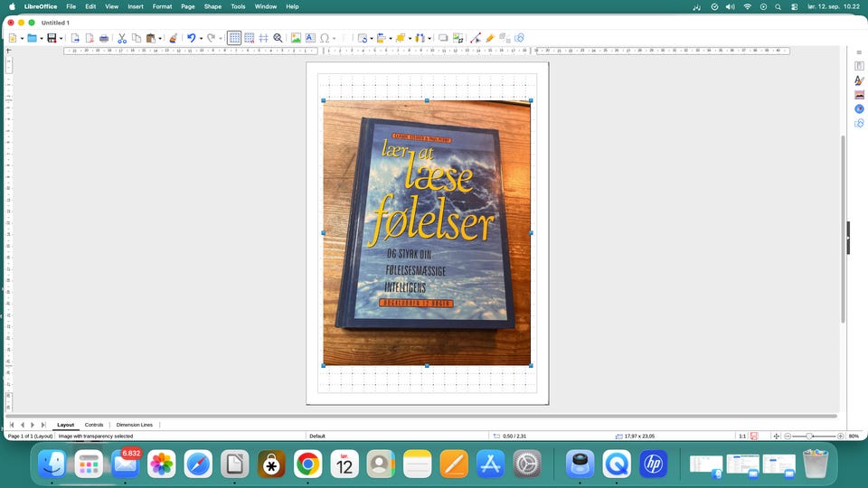Switch to the Controls layer tab
This screenshot has width=868, height=488.
pyautogui.click(x=94, y=425)
